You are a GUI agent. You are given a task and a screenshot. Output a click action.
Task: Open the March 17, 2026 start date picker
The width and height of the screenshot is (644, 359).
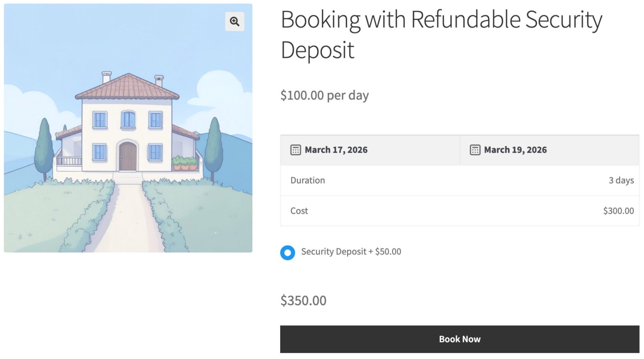[x=336, y=150]
